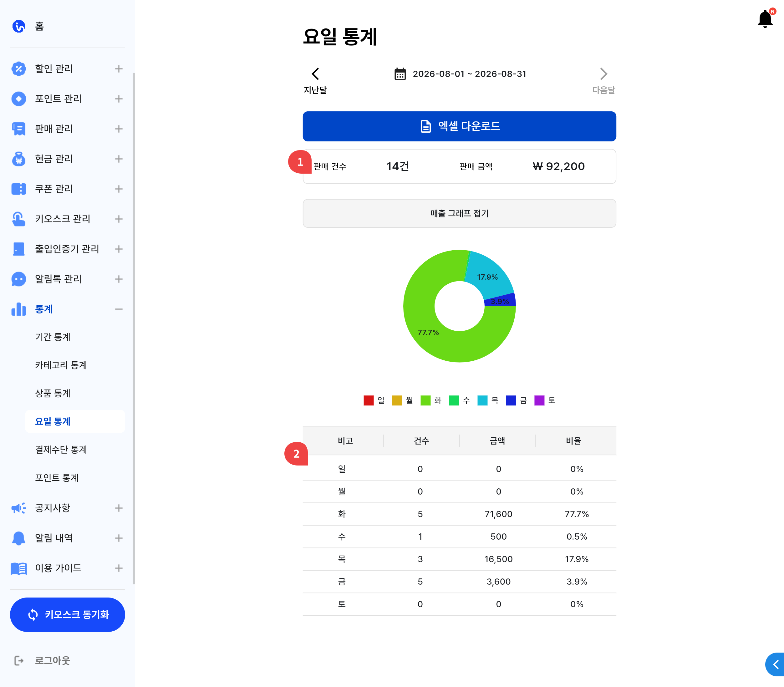784x687 pixels.
Task: Toggle the 금 legend entry
Action: coord(517,400)
